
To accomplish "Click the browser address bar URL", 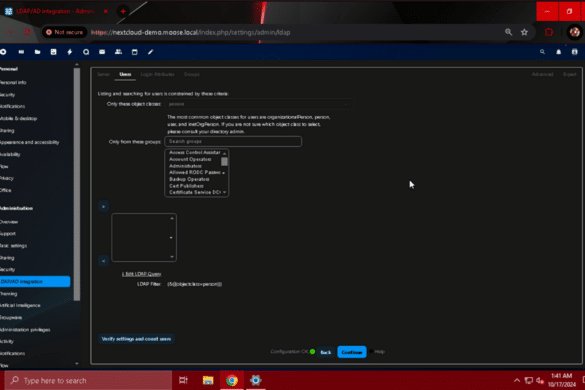I will (x=191, y=32).
